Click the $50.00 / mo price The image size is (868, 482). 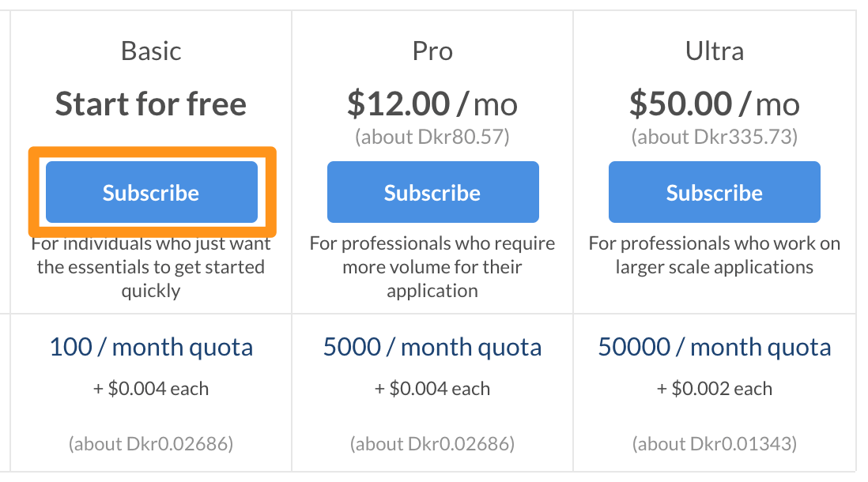[x=714, y=104]
